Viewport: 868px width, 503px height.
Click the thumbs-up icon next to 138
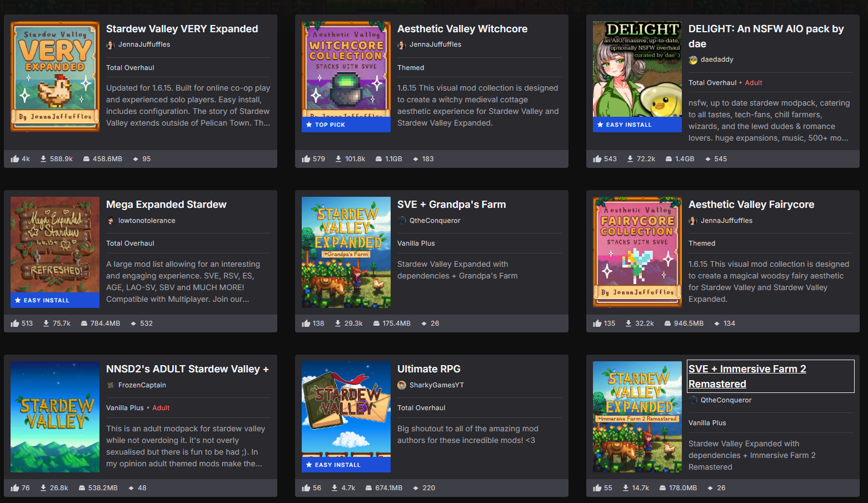[x=306, y=323]
